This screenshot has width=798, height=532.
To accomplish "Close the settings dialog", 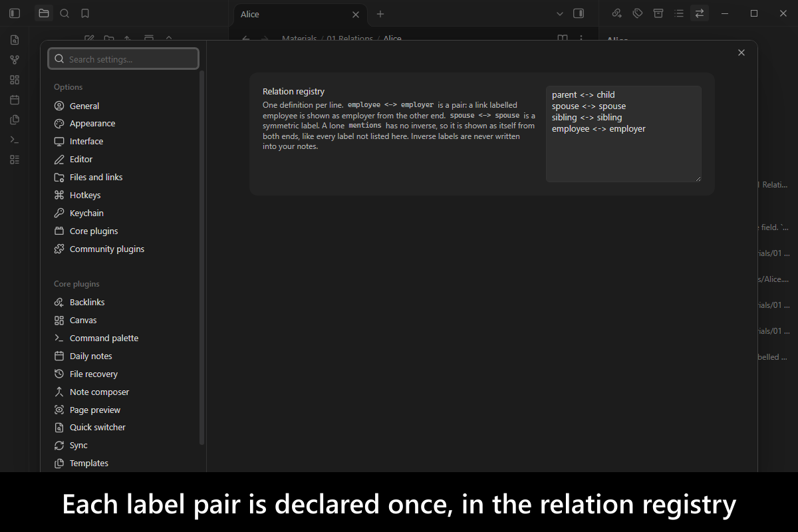I will click(x=741, y=53).
